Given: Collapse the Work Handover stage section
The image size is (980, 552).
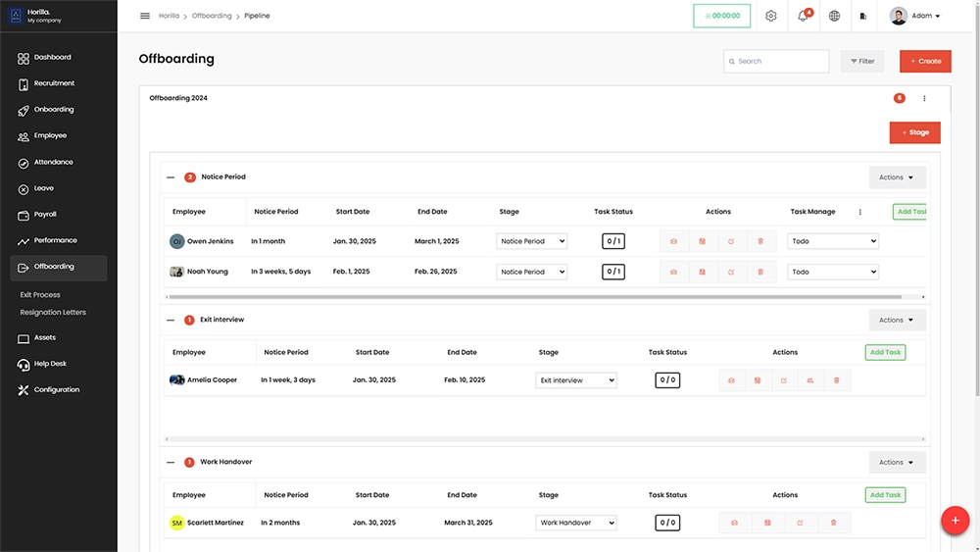Looking at the screenshot, I should tap(171, 462).
